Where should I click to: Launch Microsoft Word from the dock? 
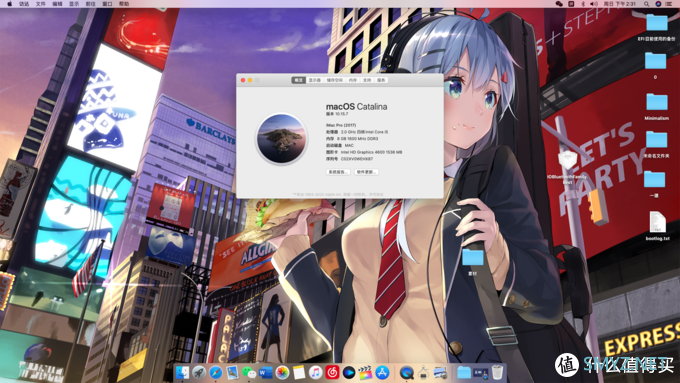(x=265, y=372)
